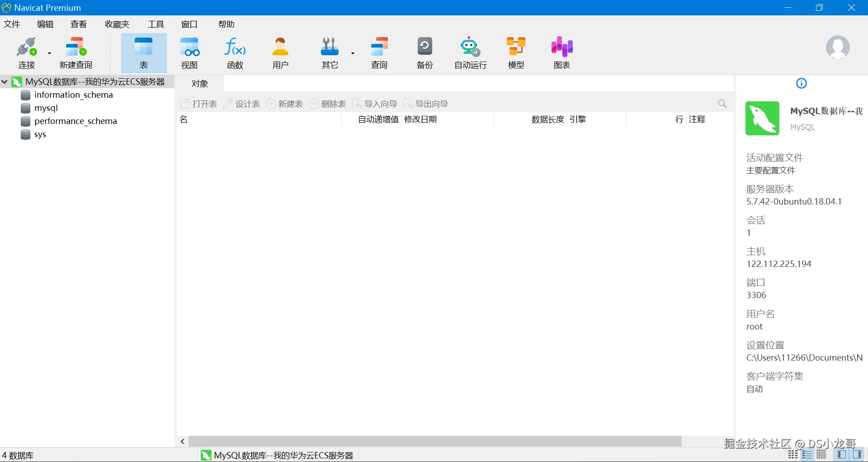Show 函数 (Function) objects
This screenshot has width=868, height=462.
[x=235, y=53]
